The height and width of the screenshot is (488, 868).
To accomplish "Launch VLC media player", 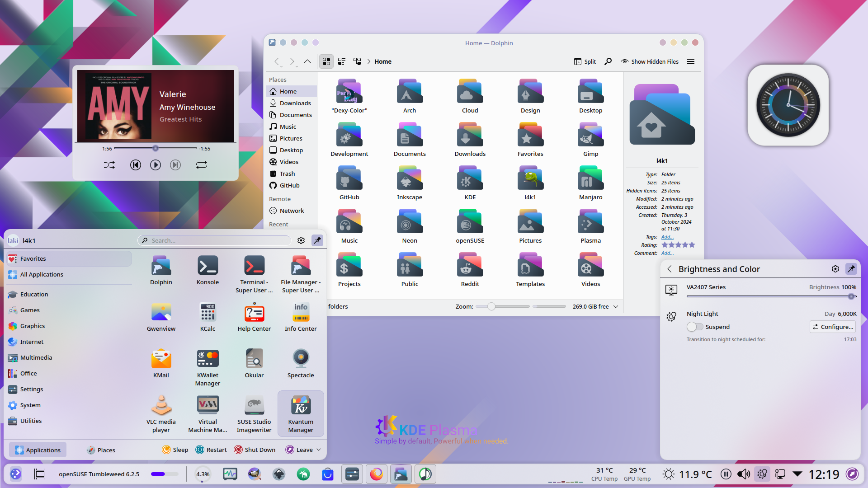I will (x=161, y=414).
